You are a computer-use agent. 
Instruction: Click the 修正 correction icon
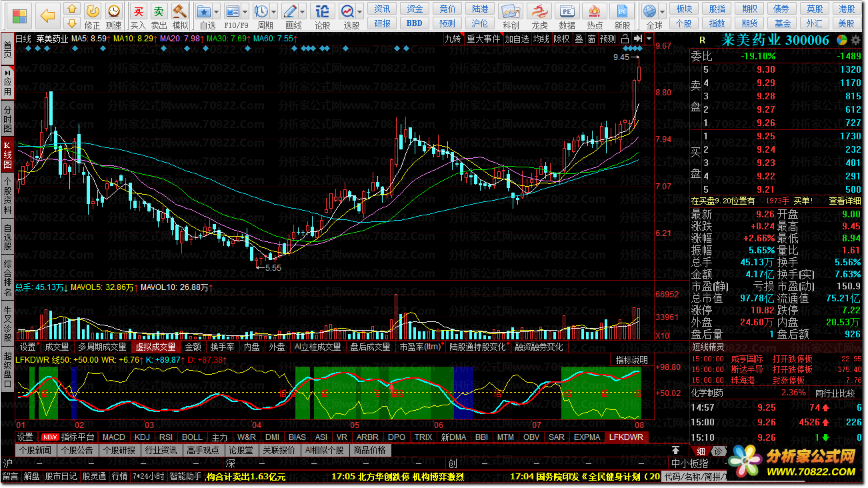(93, 11)
